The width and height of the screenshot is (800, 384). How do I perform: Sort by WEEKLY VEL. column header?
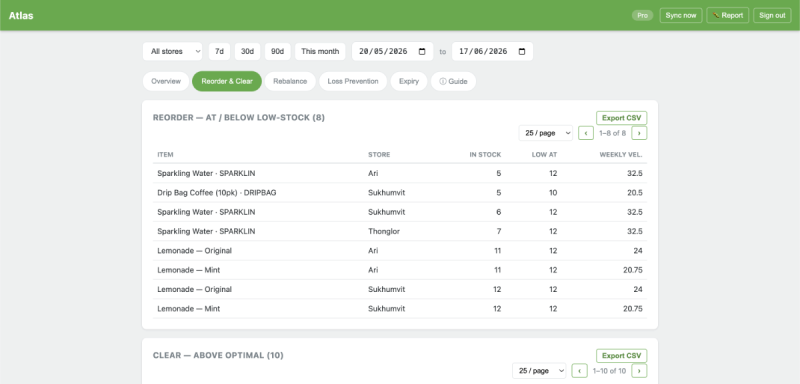coord(621,155)
